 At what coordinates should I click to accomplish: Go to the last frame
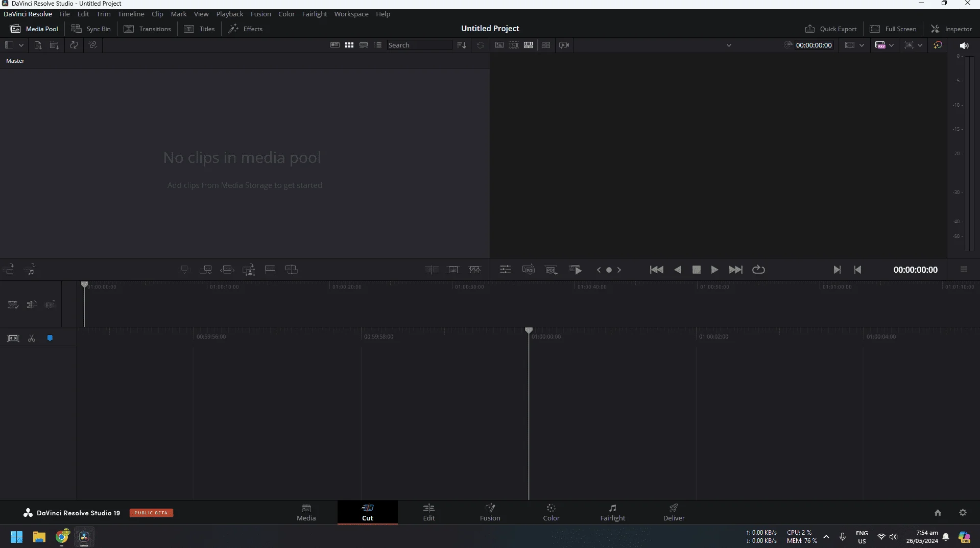pyautogui.click(x=736, y=270)
